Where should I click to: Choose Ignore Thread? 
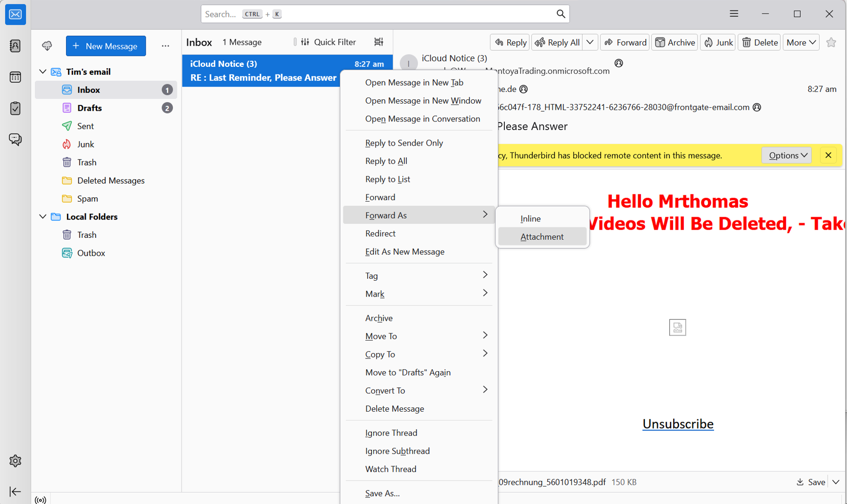(x=419, y=433)
